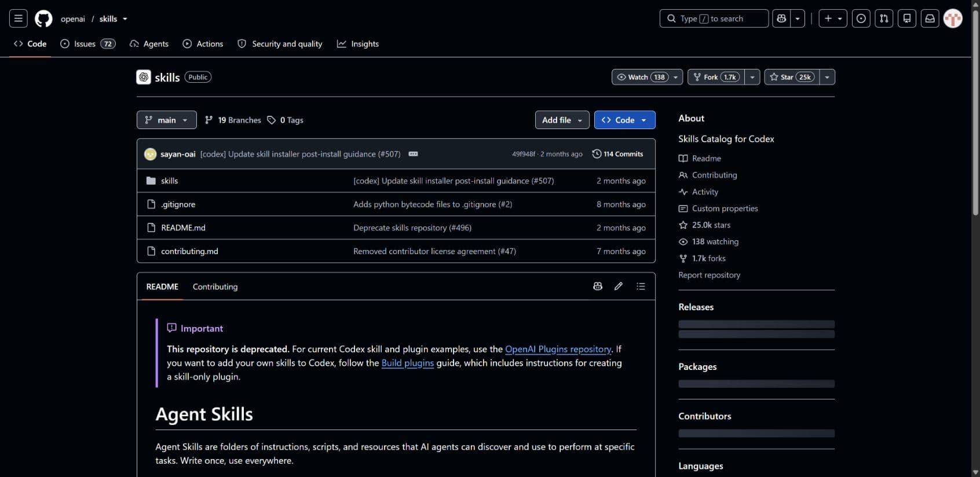The width and height of the screenshot is (980, 477).
Task: View the 114 Commits history
Action: click(617, 154)
